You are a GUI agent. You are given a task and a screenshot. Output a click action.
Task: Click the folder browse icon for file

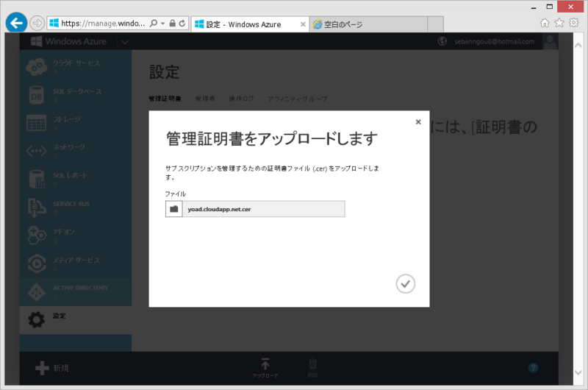(x=174, y=209)
